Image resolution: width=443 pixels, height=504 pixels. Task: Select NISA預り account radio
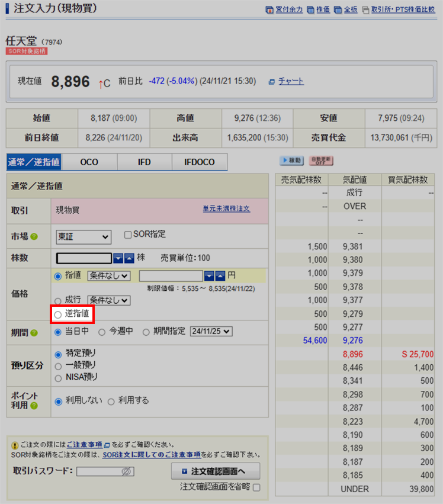(58, 378)
